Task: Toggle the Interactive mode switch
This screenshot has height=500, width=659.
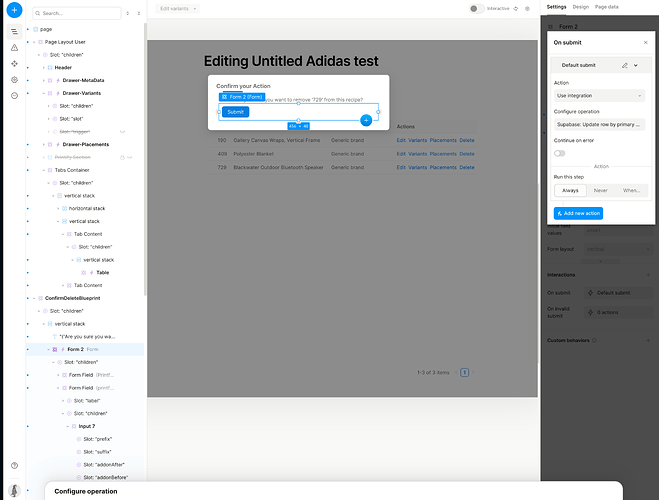Action: coord(476,8)
